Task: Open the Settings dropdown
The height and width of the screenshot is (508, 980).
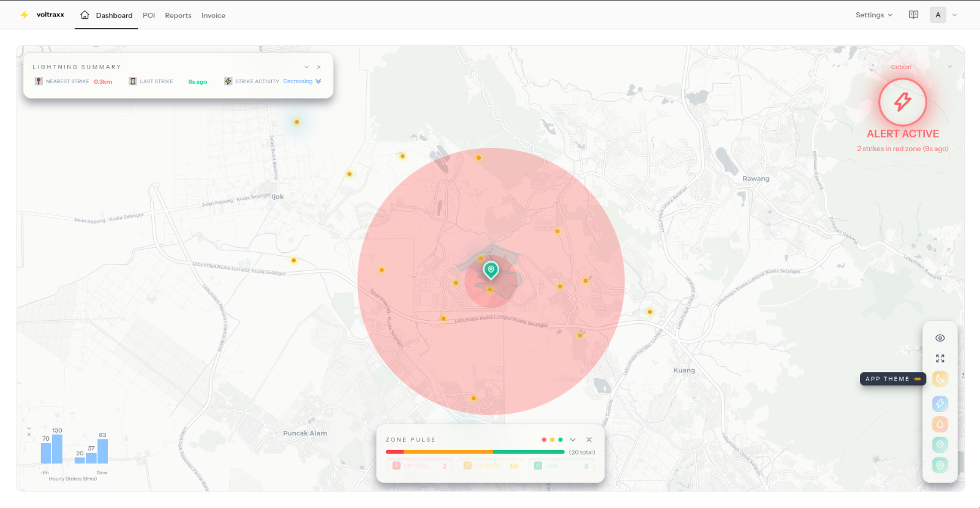Action: (873, 15)
